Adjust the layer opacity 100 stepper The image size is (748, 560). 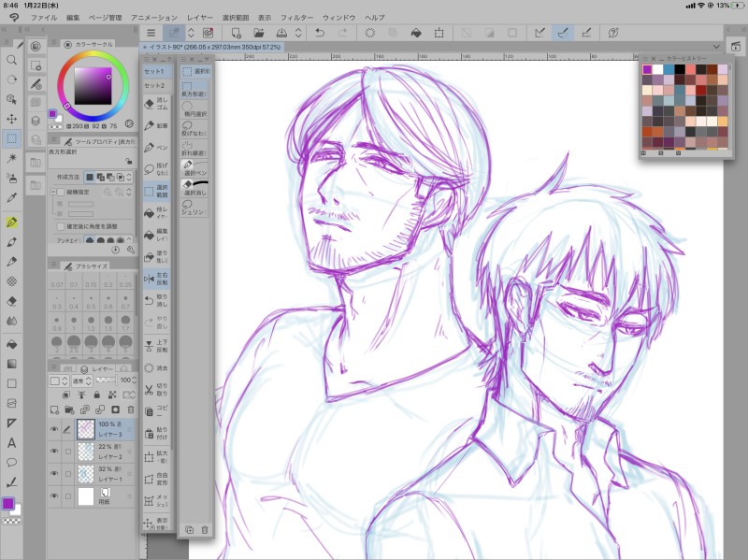[x=134, y=381]
